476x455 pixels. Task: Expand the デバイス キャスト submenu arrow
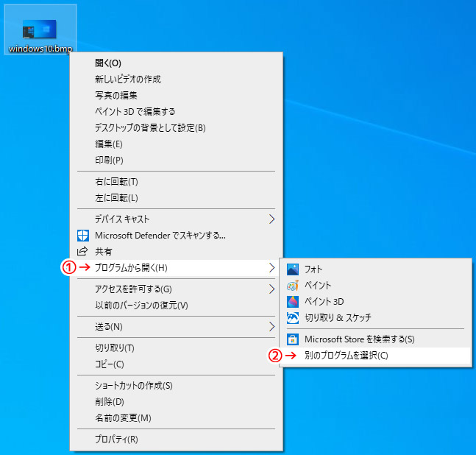coord(271,219)
